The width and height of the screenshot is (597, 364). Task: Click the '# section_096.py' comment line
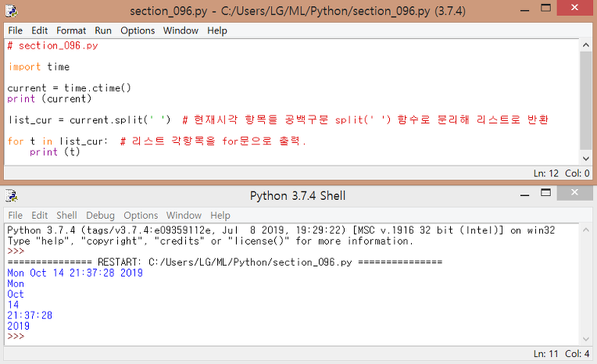52,45
